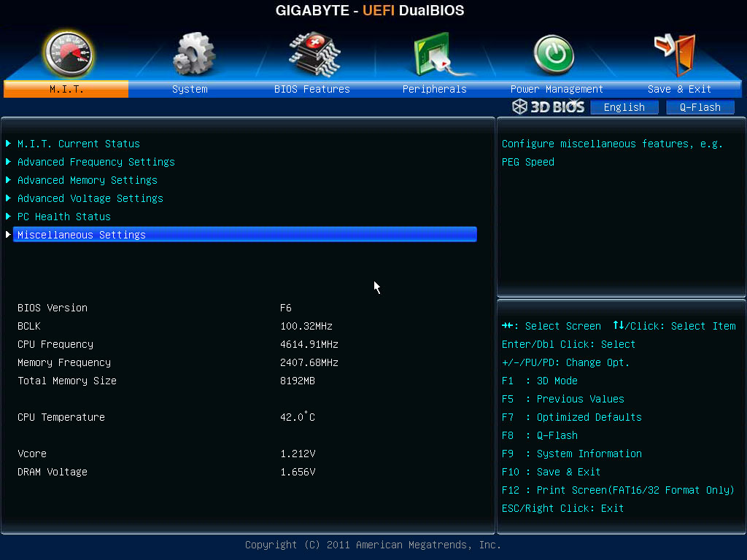The width and height of the screenshot is (747, 560).
Task: Click the BIOS Features chip icon
Action: (x=314, y=54)
